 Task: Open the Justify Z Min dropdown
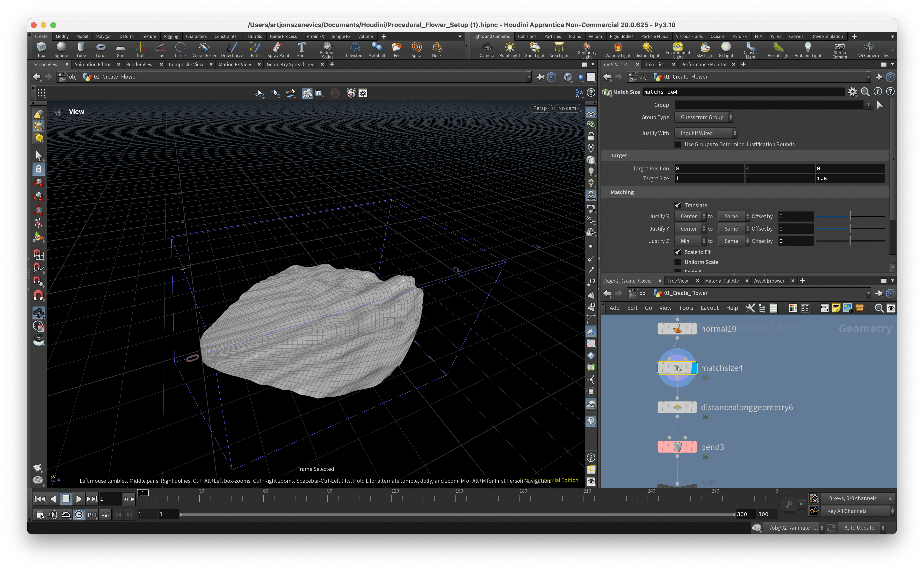(690, 241)
